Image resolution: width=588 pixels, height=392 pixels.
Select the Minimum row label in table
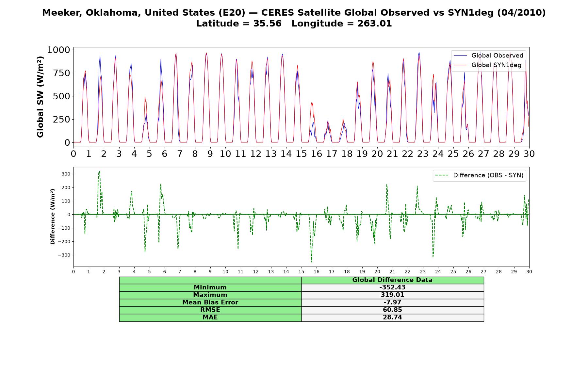pos(210,287)
